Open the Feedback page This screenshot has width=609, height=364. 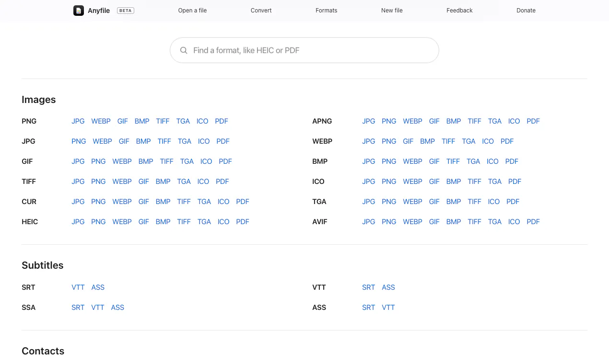tap(459, 11)
